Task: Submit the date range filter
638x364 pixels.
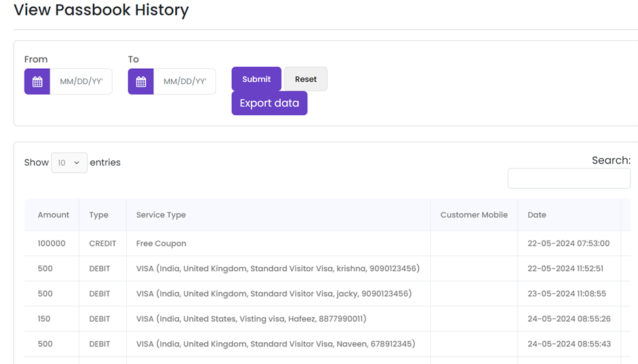Action: pyautogui.click(x=256, y=79)
